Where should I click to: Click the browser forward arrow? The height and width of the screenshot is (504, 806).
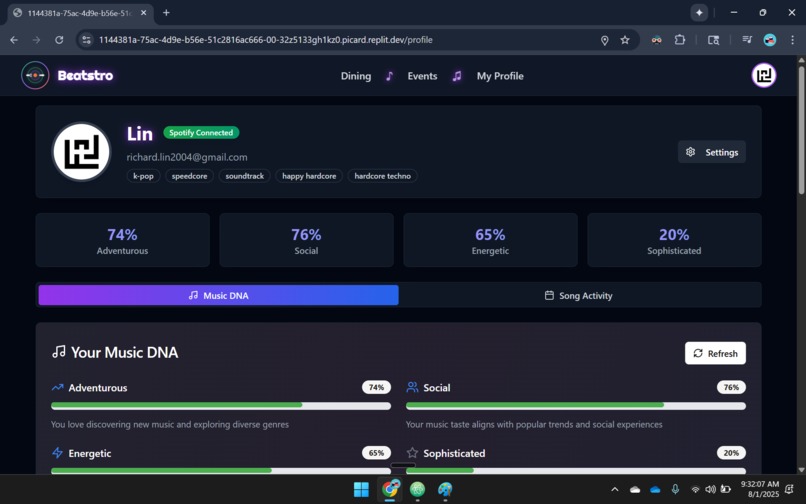(x=36, y=40)
